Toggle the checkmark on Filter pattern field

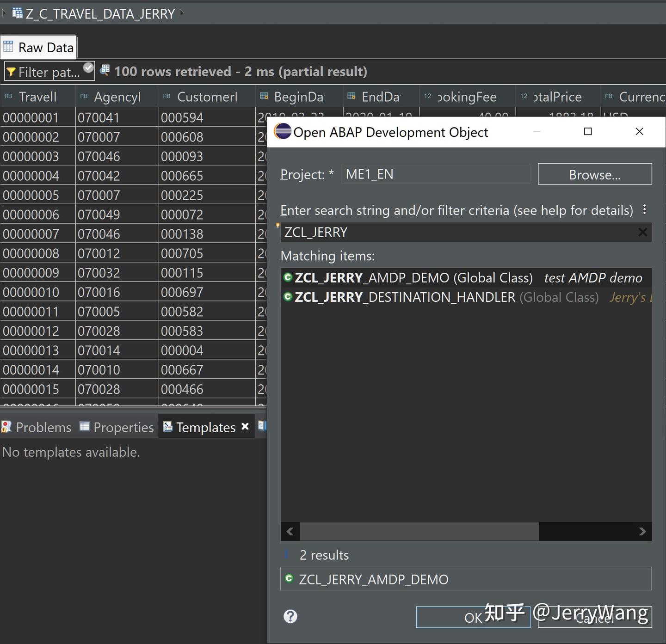87,67
